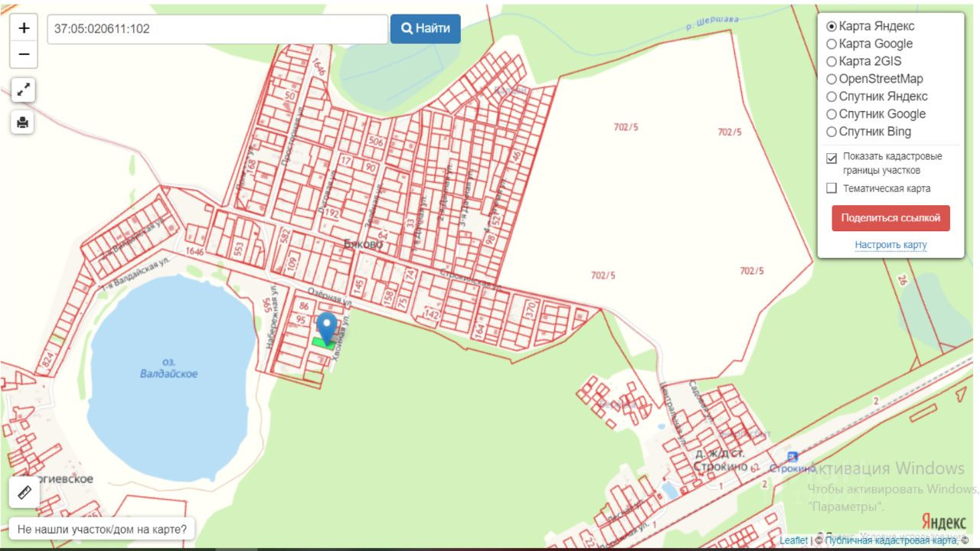Toggle fullscreen map view
This screenshot has width=980, height=551.
click(x=23, y=90)
